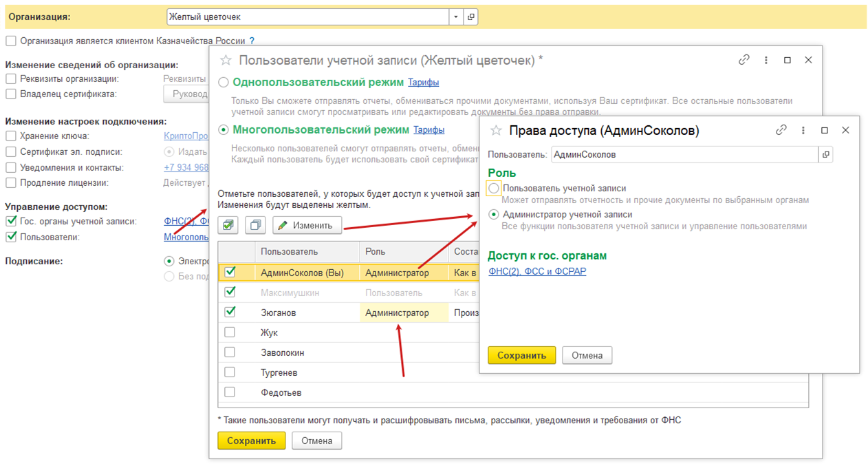This screenshot has height=466, width=868.
Task: Expand the Организация dropdown arrow
Action: [457, 17]
